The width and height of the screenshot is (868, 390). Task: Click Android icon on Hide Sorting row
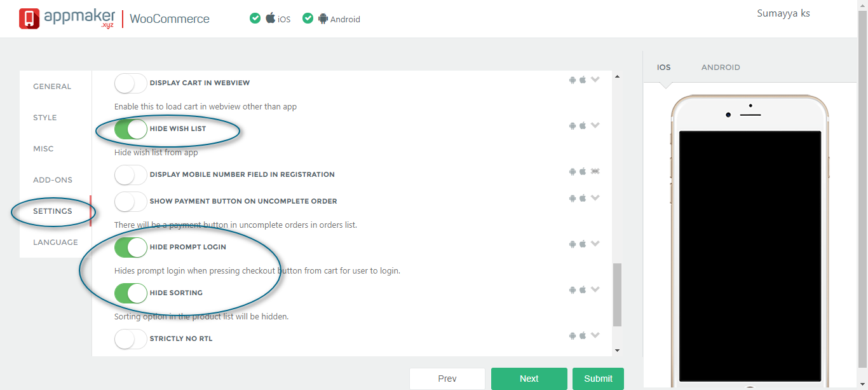(573, 290)
